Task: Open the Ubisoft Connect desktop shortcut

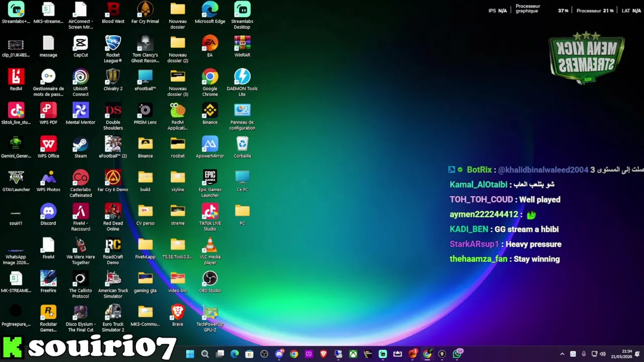Action: point(80,82)
